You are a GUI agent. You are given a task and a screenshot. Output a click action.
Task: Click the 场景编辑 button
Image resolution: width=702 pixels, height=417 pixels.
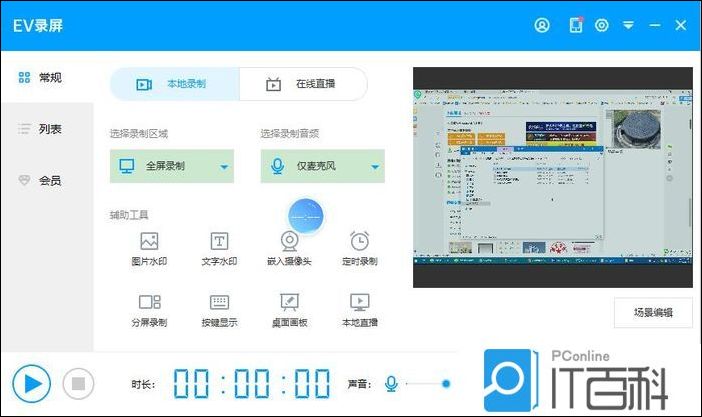click(x=653, y=313)
